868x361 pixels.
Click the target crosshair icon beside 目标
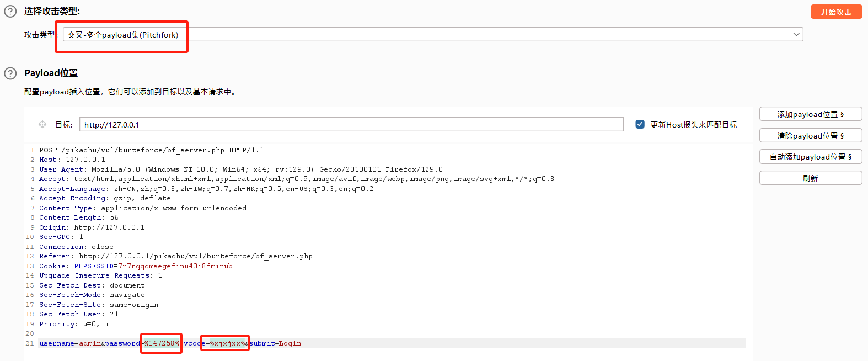(x=42, y=124)
